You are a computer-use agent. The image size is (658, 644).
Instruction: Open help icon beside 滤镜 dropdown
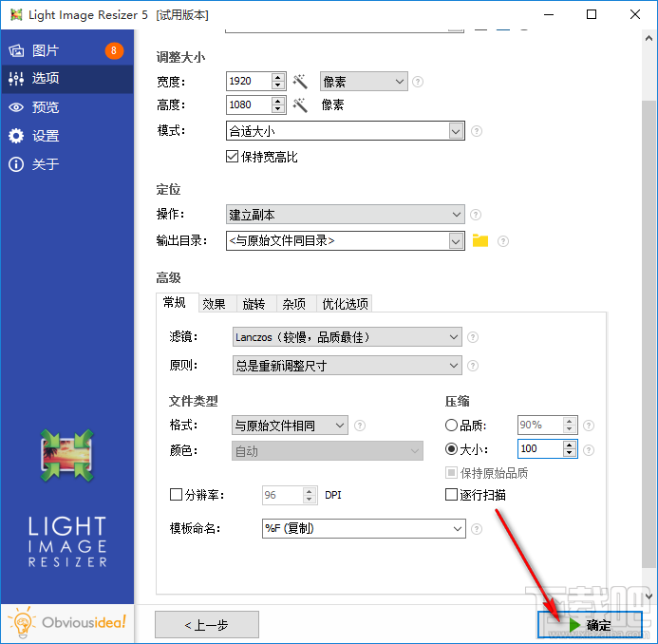point(473,337)
